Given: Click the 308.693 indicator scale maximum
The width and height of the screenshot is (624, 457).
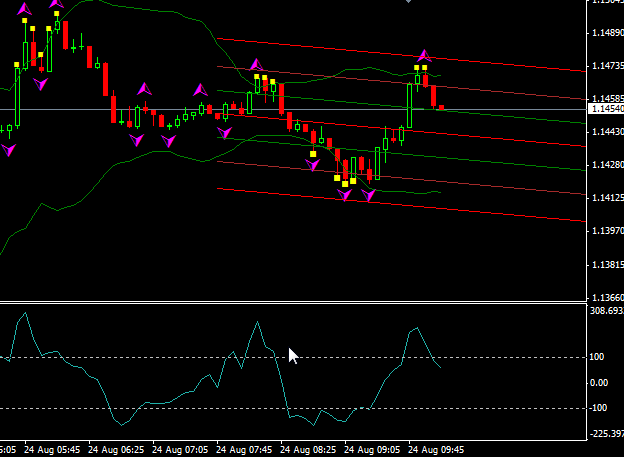Looking at the screenshot, I should click(x=607, y=311).
